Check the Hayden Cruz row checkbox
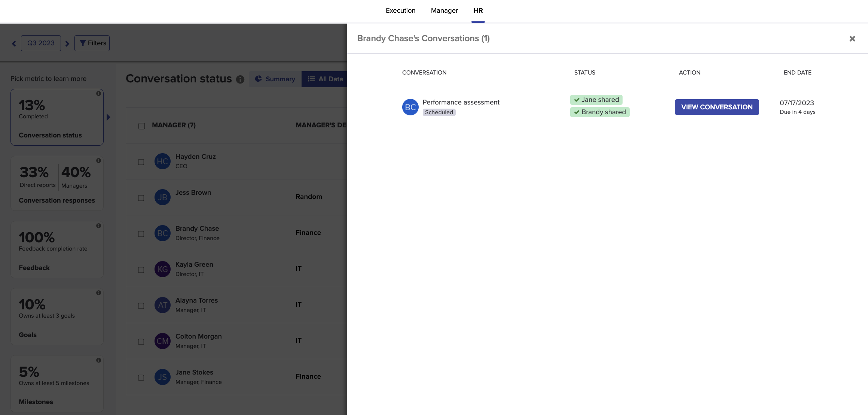The height and width of the screenshot is (415, 868). 141,162
